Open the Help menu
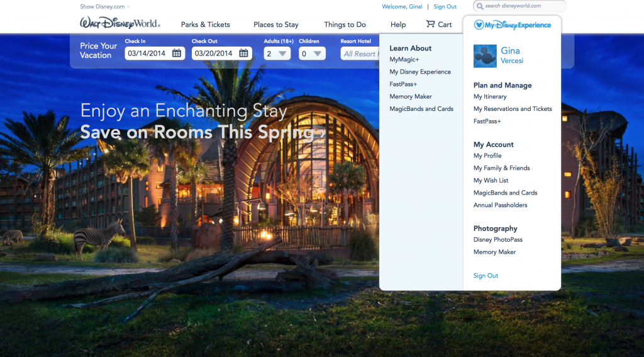The image size is (644, 357). coord(398,25)
